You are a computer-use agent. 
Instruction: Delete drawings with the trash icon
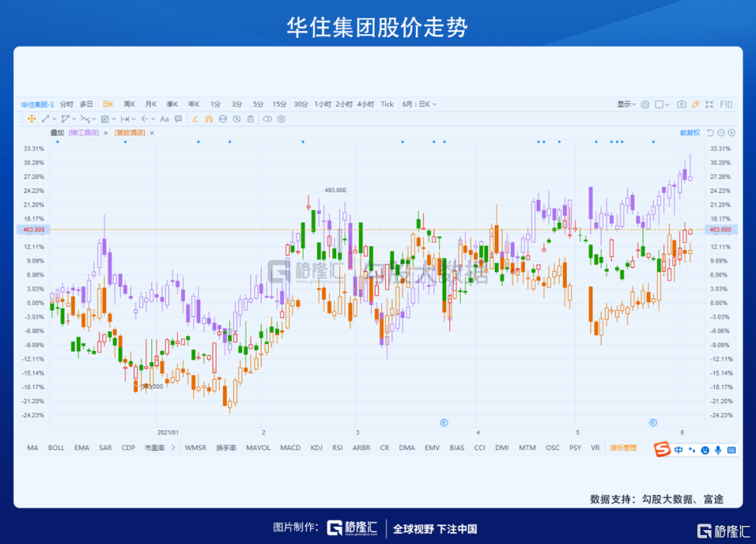[250, 119]
